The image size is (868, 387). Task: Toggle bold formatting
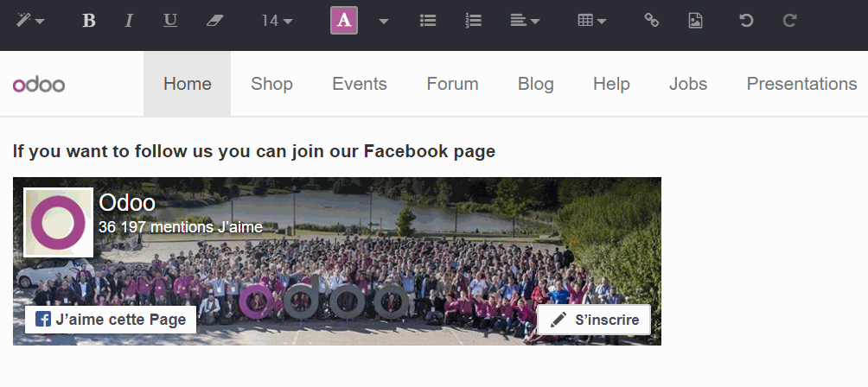pos(88,21)
